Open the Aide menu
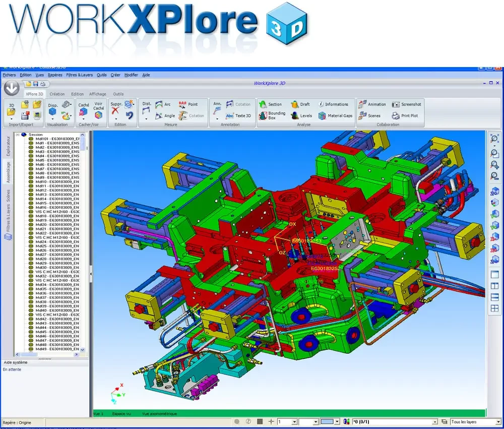This screenshot has height=429, width=504. (146, 75)
